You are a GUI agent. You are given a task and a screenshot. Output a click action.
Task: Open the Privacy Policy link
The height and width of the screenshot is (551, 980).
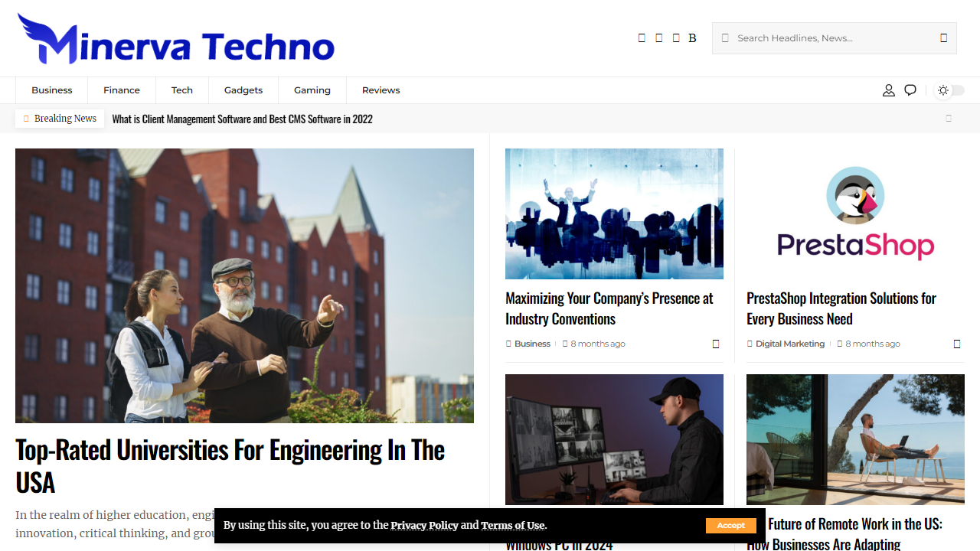(424, 526)
